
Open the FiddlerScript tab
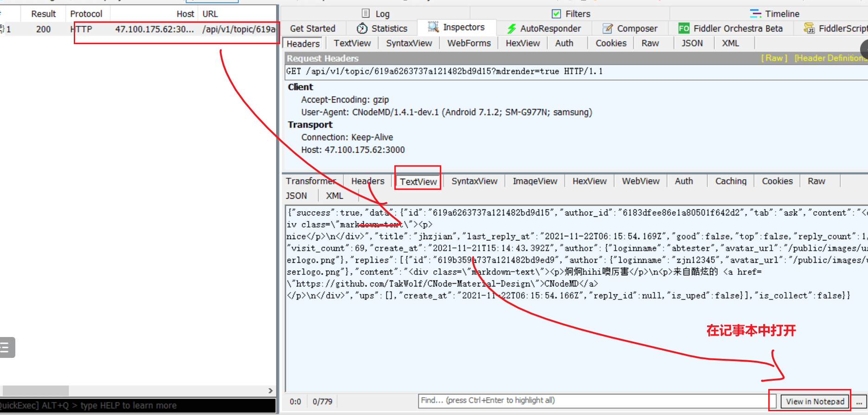[835, 28]
